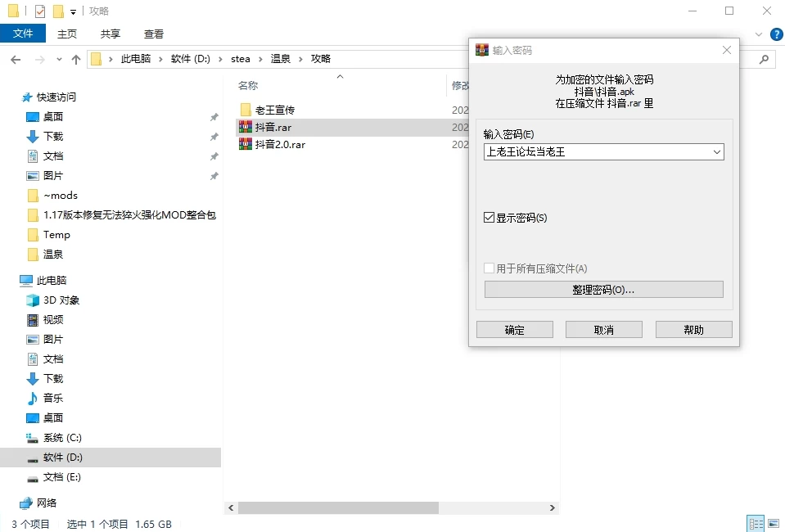Go up one folder level arrow

(76, 60)
